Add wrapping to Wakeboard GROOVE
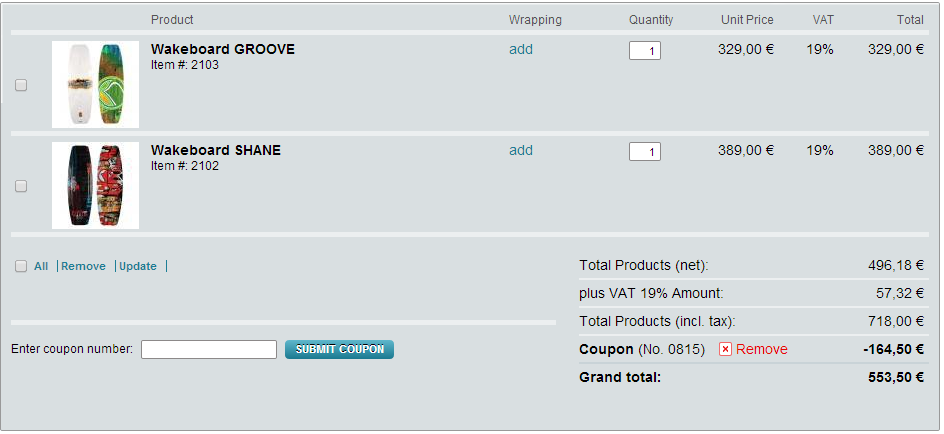The image size is (944, 434). (x=521, y=49)
